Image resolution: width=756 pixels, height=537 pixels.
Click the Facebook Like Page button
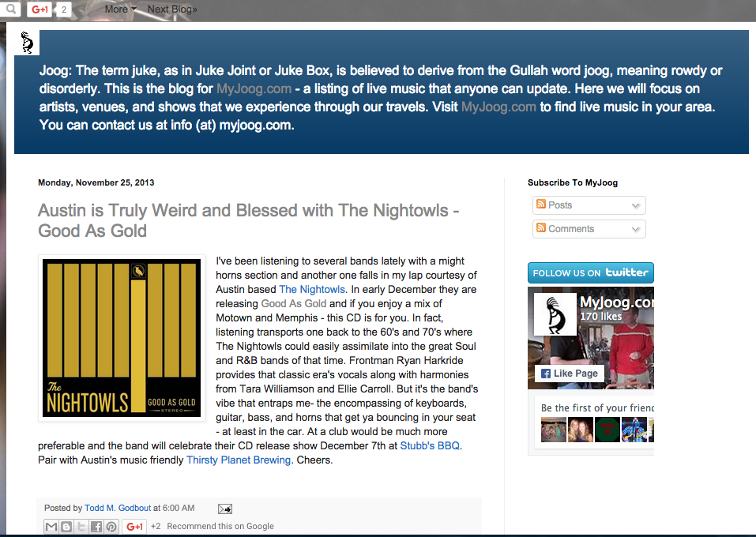570,373
